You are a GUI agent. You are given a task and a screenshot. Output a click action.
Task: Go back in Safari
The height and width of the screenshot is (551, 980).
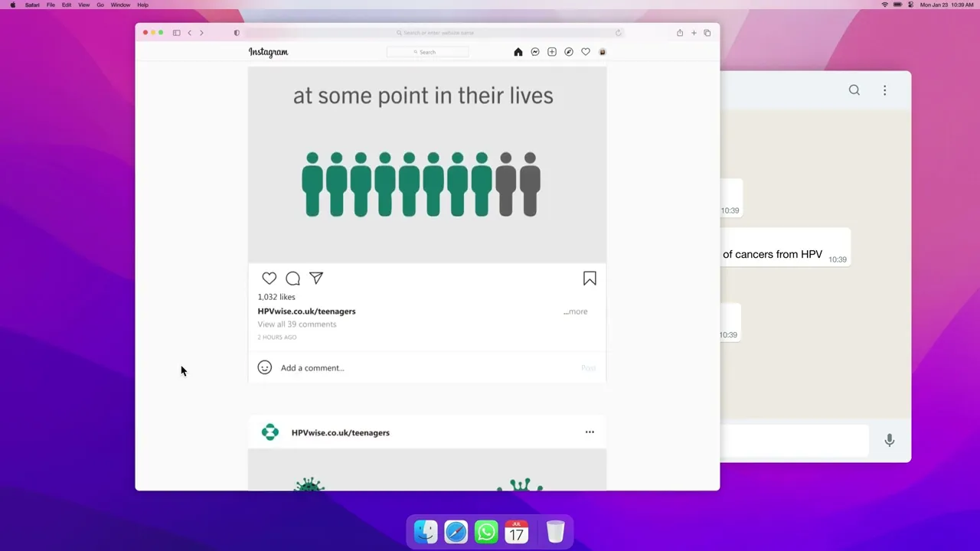pos(190,33)
